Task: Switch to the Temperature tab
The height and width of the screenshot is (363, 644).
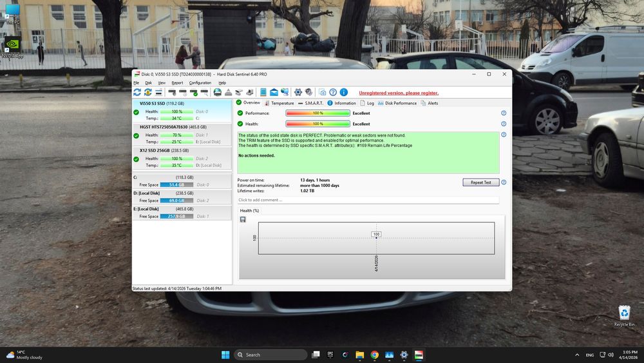Action: click(x=279, y=103)
